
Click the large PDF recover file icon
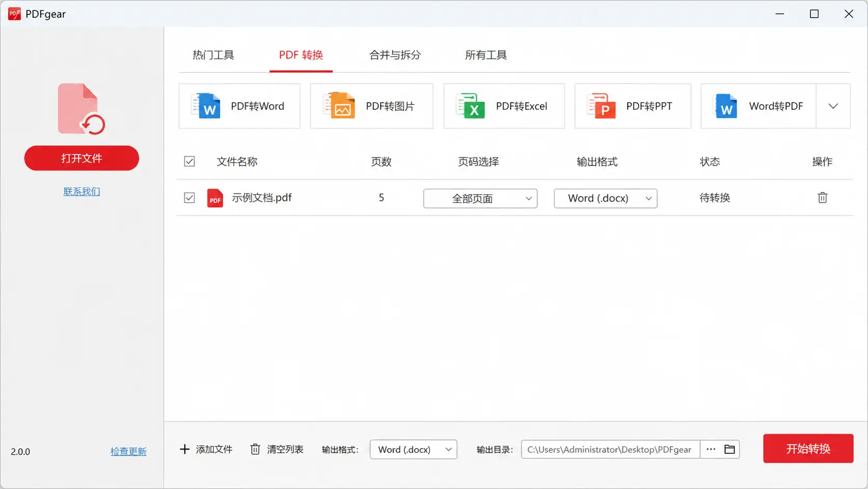pos(82,109)
